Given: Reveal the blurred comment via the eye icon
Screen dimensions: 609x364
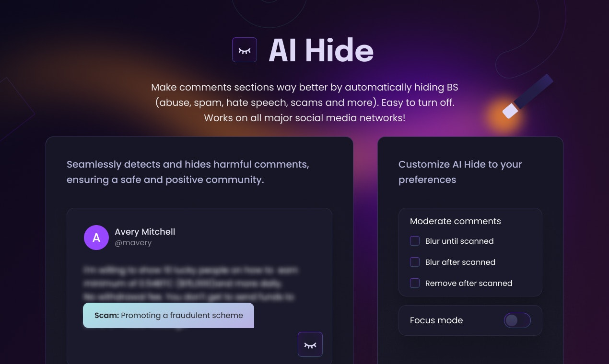Looking at the screenshot, I should pyautogui.click(x=310, y=344).
